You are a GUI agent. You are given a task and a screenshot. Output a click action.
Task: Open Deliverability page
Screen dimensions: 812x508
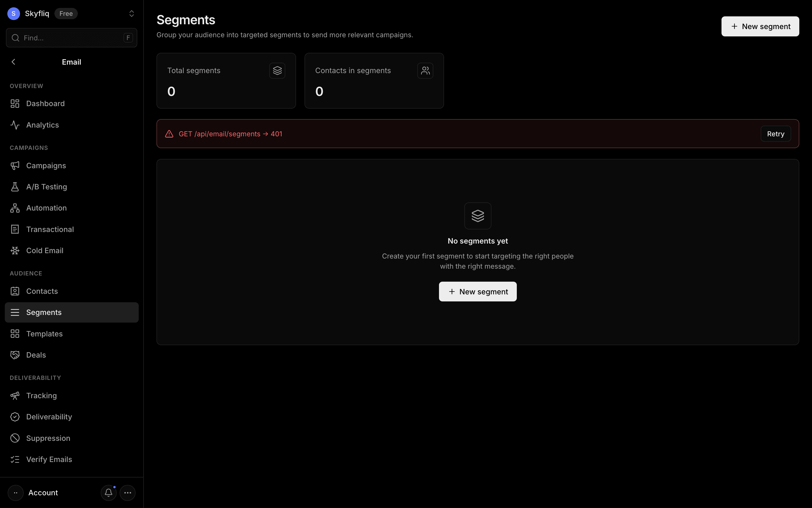coord(71,417)
